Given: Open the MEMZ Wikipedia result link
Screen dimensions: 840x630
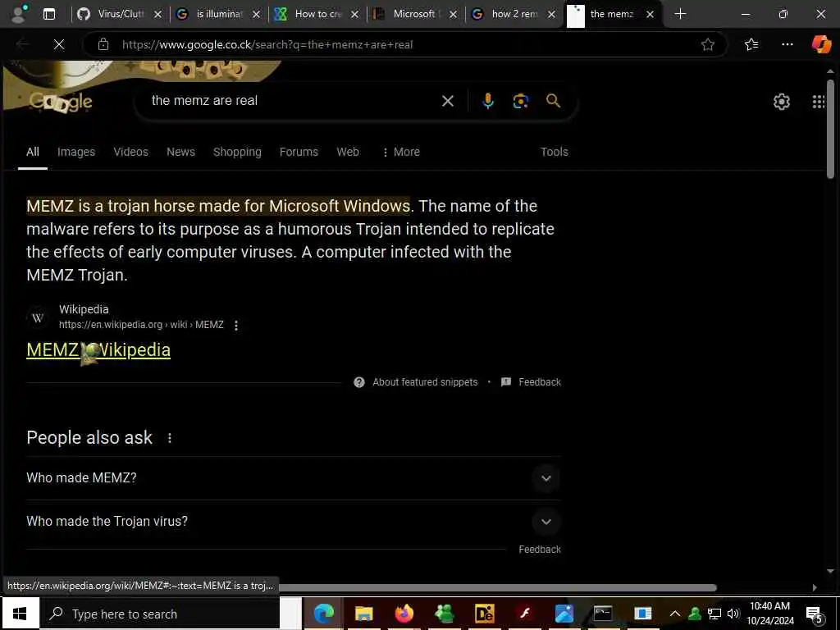Looking at the screenshot, I should click(x=98, y=349).
